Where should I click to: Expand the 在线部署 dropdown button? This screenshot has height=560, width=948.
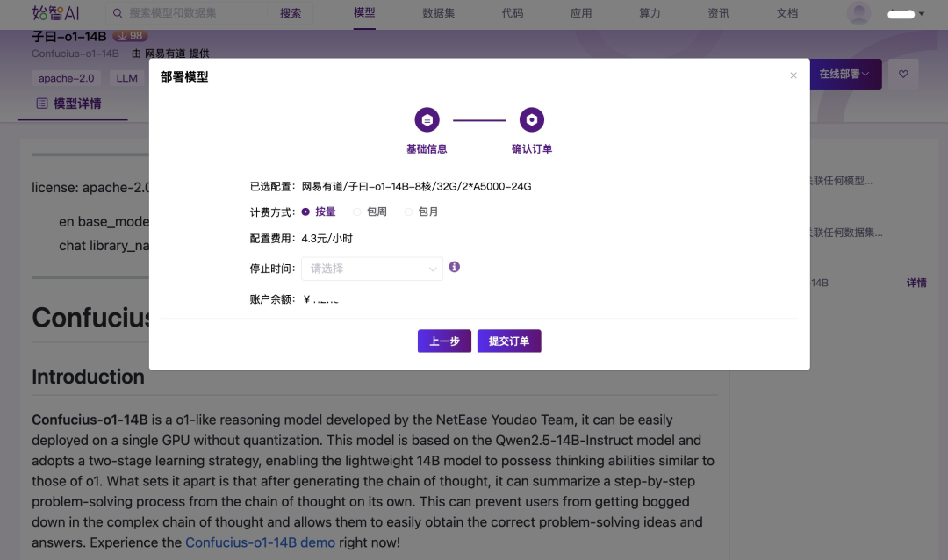[x=845, y=75]
